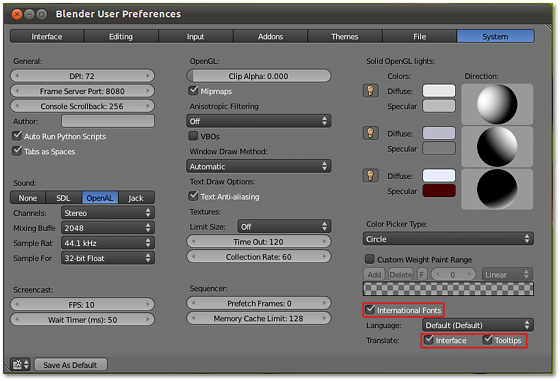
Task: Click the increase arrow on DPI field
Action: point(148,76)
